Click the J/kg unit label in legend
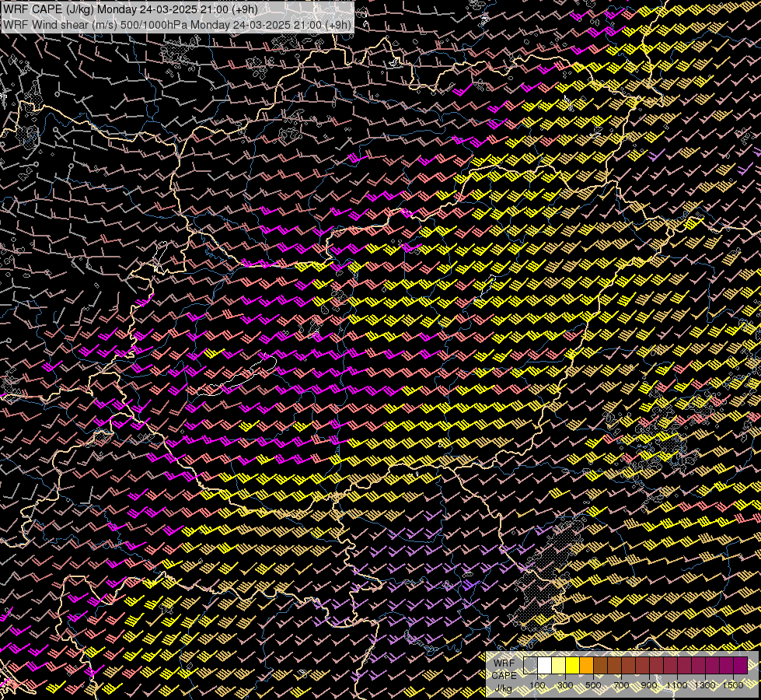This screenshot has width=761, height=700. tap(503, 688)
